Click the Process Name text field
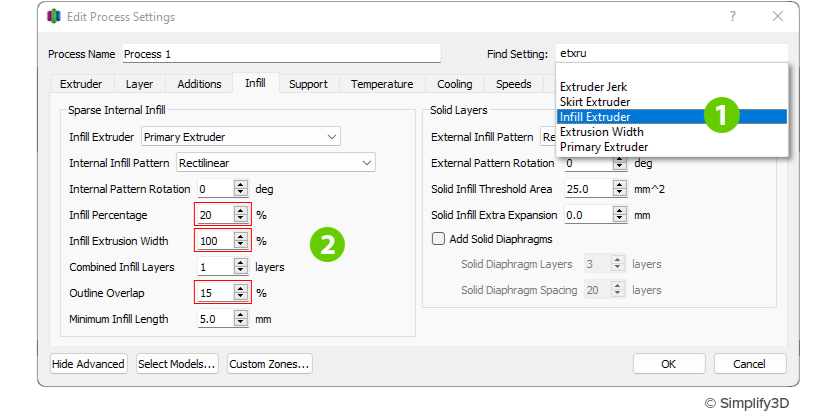The height and width of the screenshot is (416, 839). tap(280, 54)
